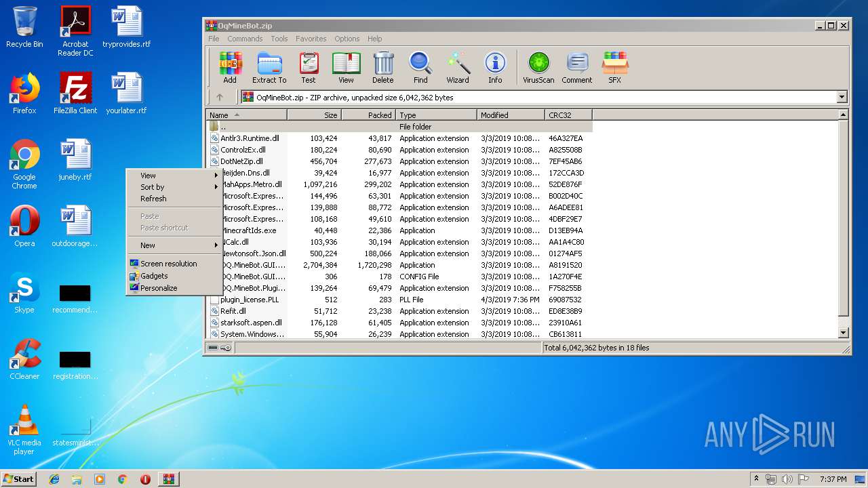Viewport: 868px width, 488px height.
Task: Click the file list scroll down arrow
Action: (x=844, y=333)
